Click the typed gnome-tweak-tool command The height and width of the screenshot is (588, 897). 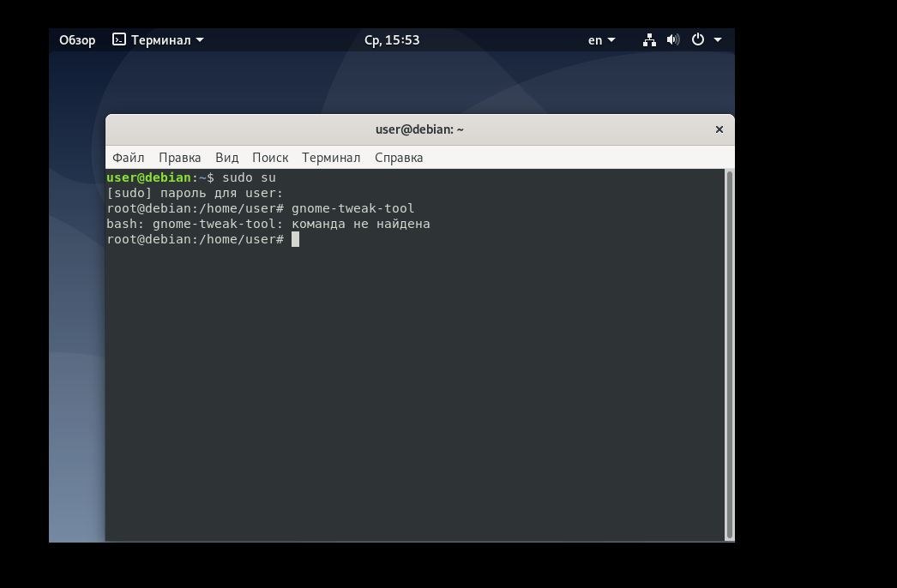(x=352, y=209)
